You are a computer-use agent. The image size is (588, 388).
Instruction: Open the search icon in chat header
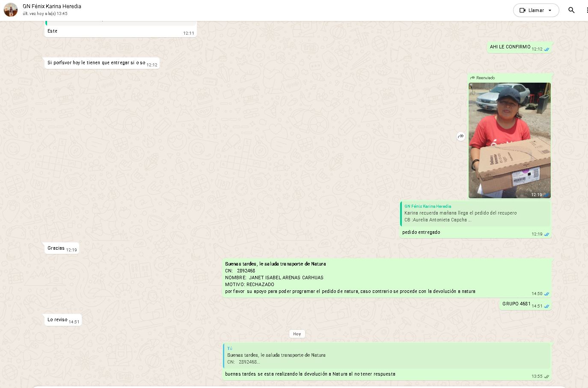pos(571,10)
